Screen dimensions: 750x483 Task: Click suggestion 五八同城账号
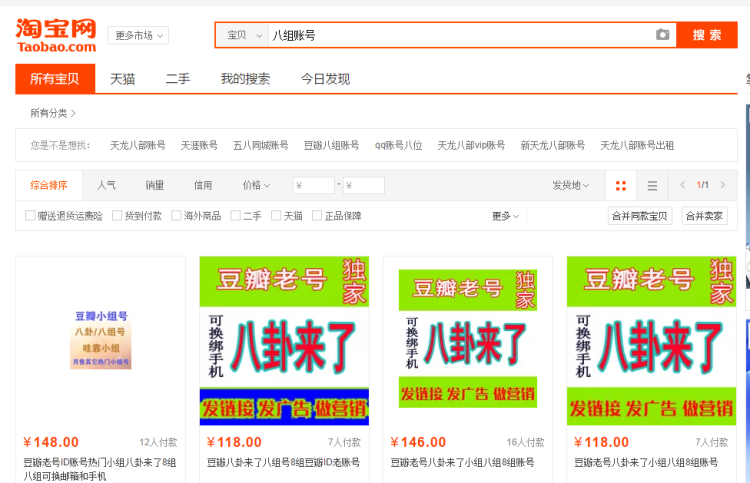(261, 145)
